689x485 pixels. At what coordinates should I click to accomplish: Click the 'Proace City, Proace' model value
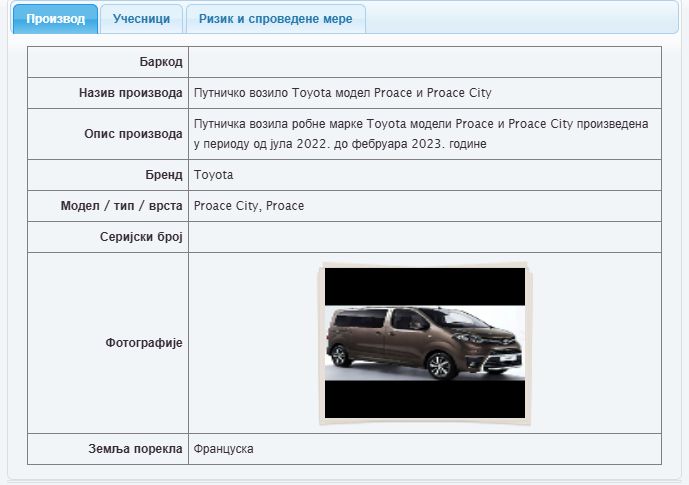[249, 206]
